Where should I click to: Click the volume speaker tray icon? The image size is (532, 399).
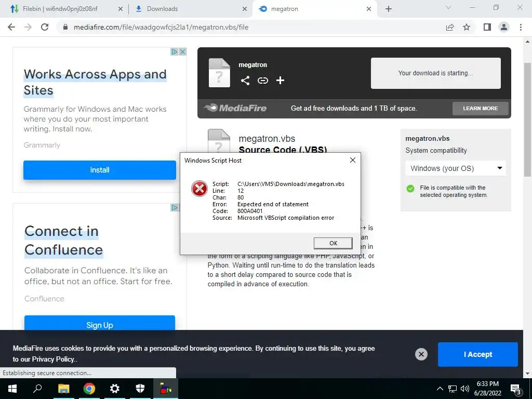click(x=465, y=389)
